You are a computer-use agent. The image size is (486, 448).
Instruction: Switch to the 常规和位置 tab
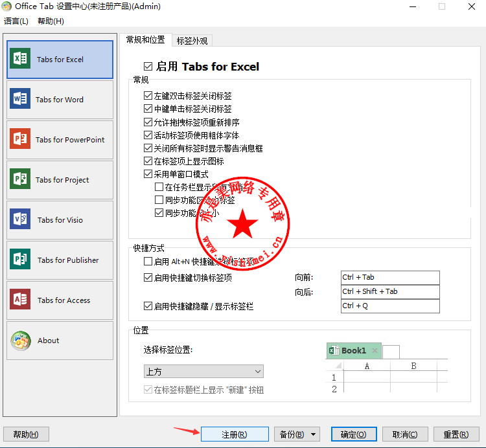pyautogui.click(x=146, y=40)
